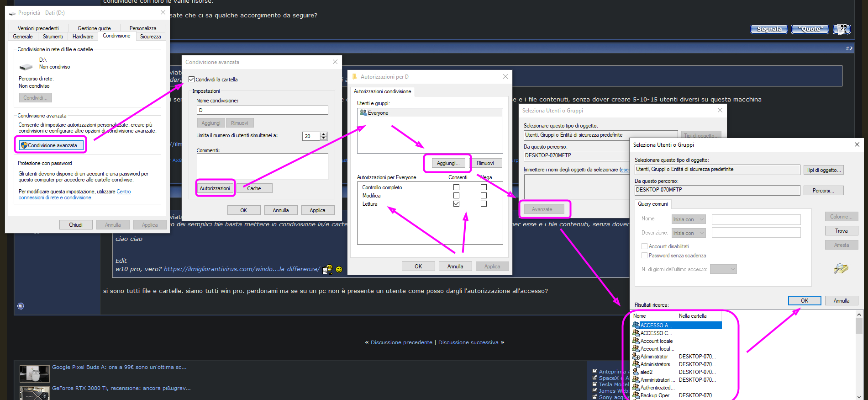Check Nega for Lettura

[x=484, y=204]
